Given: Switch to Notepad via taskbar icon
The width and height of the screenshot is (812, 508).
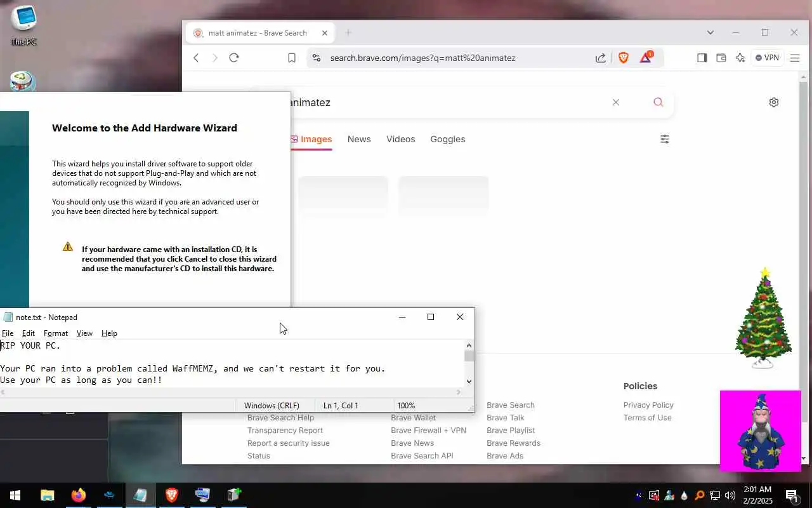Looking at the screenshot, I should [x=140, y=495].
